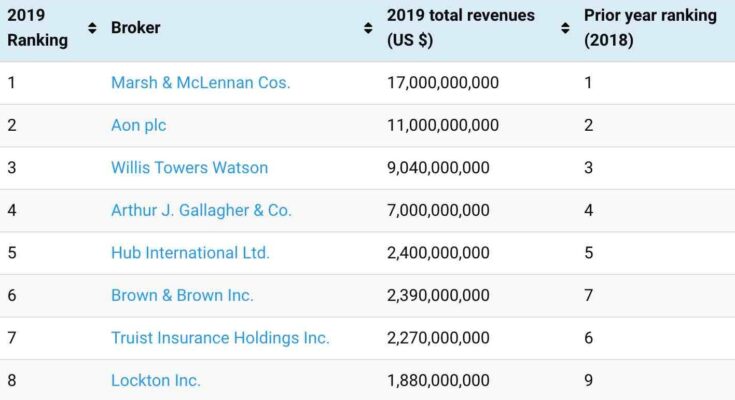Click the Broker column header text
The width and height of the screenshot is (735, 400).
(136, 28)
